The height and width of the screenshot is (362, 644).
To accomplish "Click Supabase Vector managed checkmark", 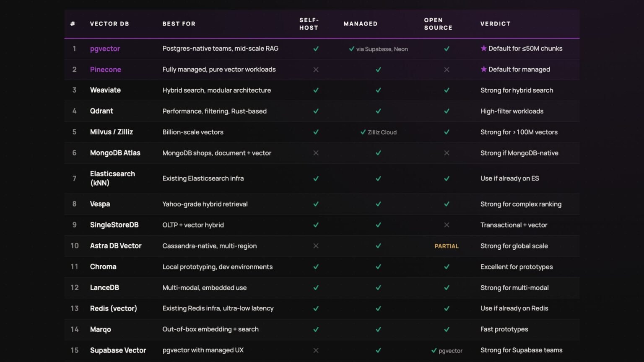I will (x=378, y=350).
